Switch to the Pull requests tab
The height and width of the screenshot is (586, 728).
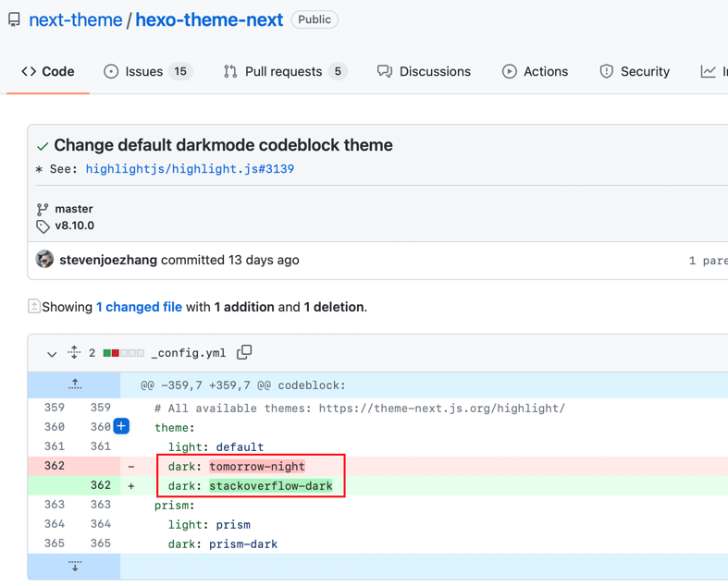point(285,71)
